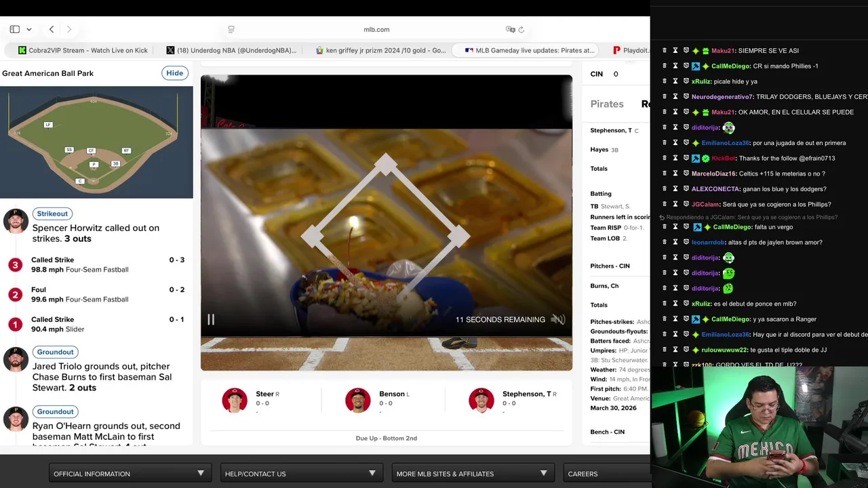Click the SS position marker on the field
Image resolution: width=868 pixels, height=488 pixels.
[x=69, y=150]
